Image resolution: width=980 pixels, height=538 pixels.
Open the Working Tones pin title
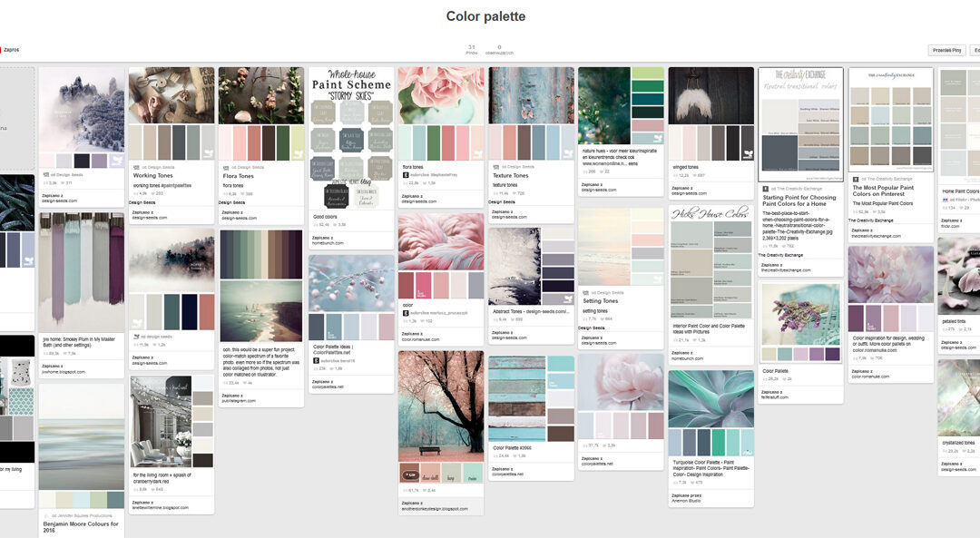coord(152,176)
